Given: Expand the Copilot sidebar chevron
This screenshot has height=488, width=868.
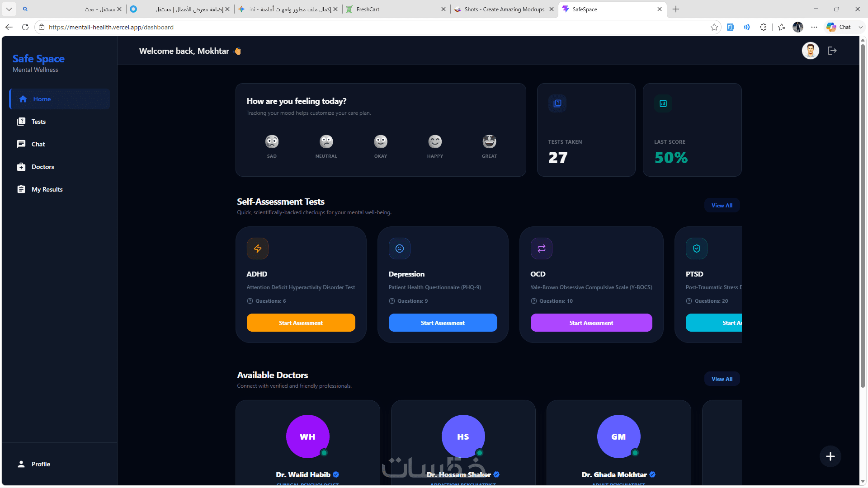Looking at the screenshot, I should 861,27.
